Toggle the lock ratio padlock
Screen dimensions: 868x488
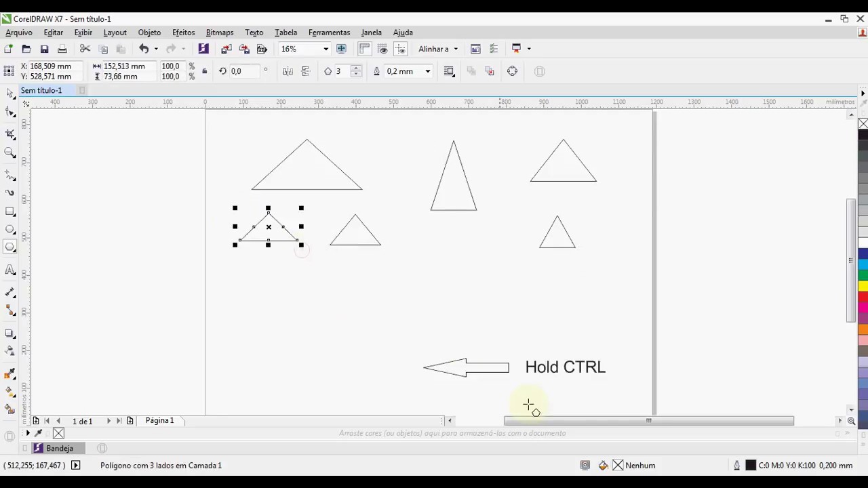point(204,71)
